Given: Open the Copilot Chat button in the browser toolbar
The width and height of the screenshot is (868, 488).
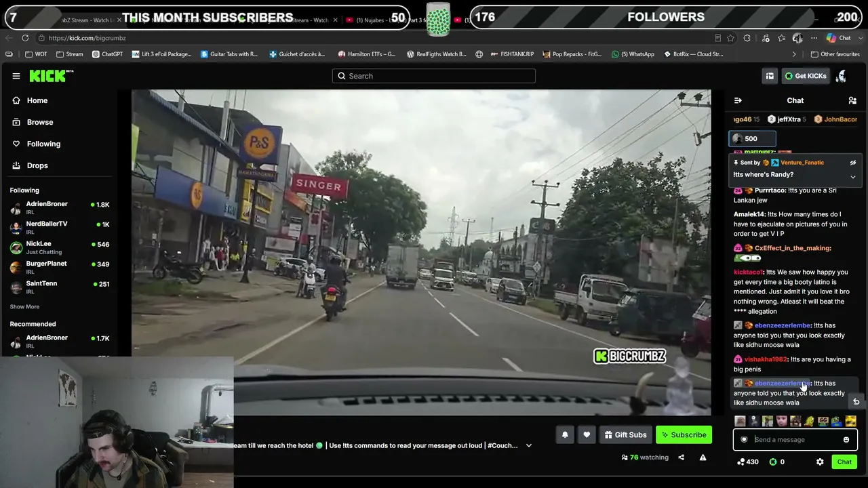Looking at the screenshot, I should [x=840, y=38].
